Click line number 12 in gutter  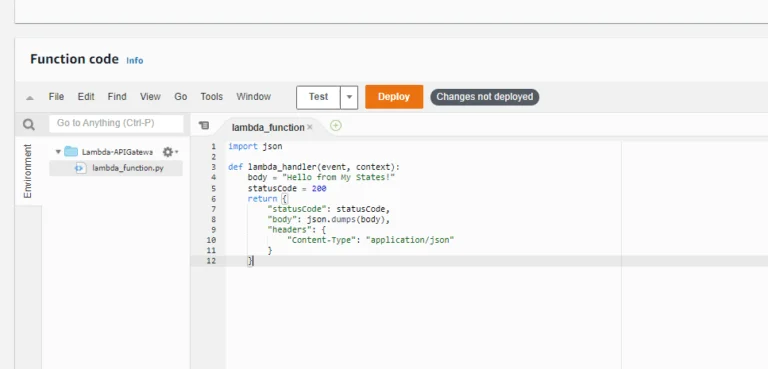click(211, 261)
